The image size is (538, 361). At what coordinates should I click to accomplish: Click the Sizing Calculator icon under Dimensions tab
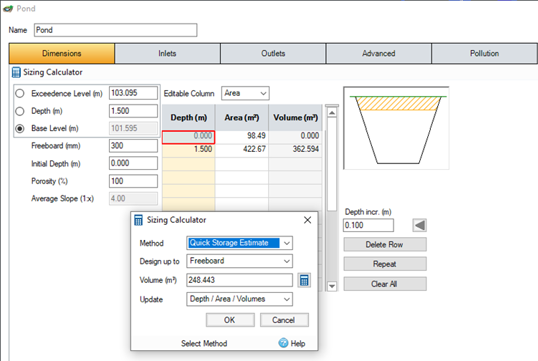coord(16,72)
